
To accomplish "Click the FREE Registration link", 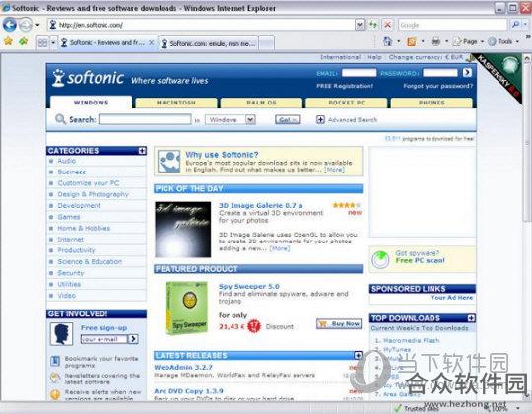I will 345,86.
